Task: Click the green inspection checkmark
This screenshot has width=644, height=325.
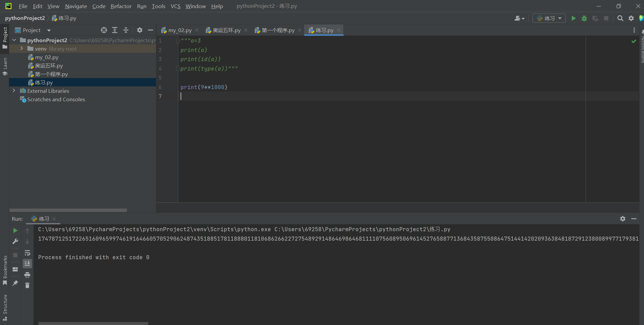Action: pyautogui.click(x=634, y=41)
